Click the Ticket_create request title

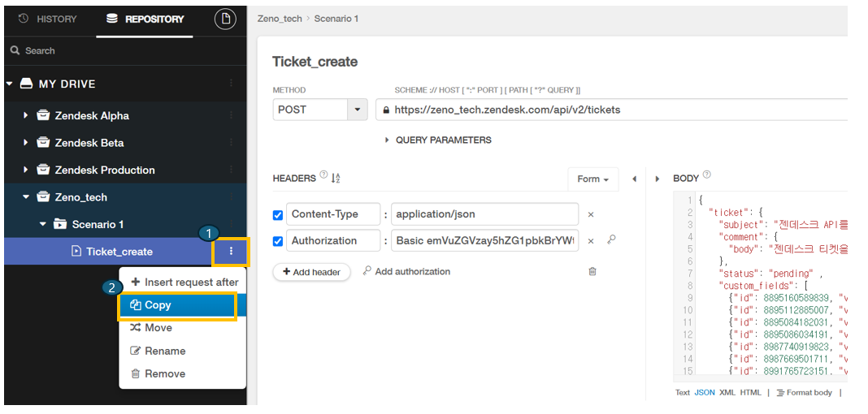point(315,62)
